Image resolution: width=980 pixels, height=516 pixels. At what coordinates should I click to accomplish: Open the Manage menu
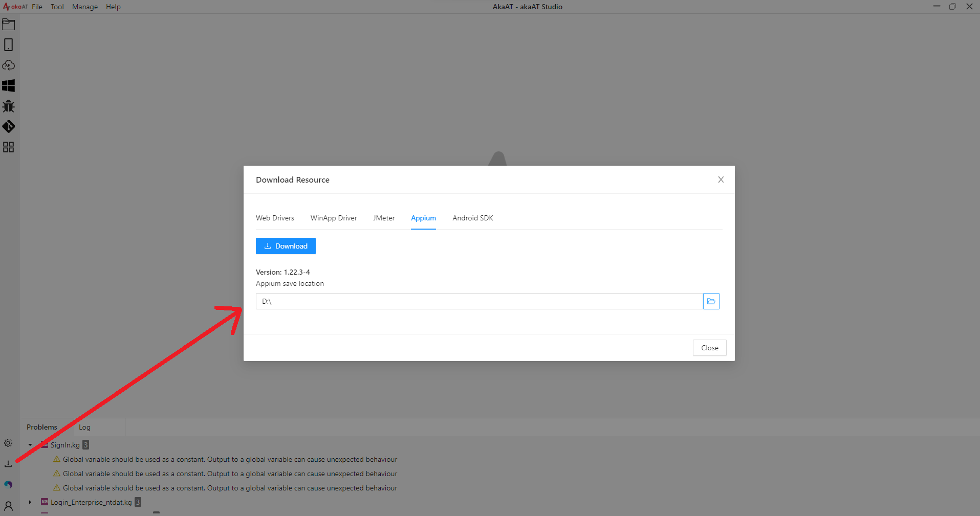pyautogui.click(x=85, y=7)
